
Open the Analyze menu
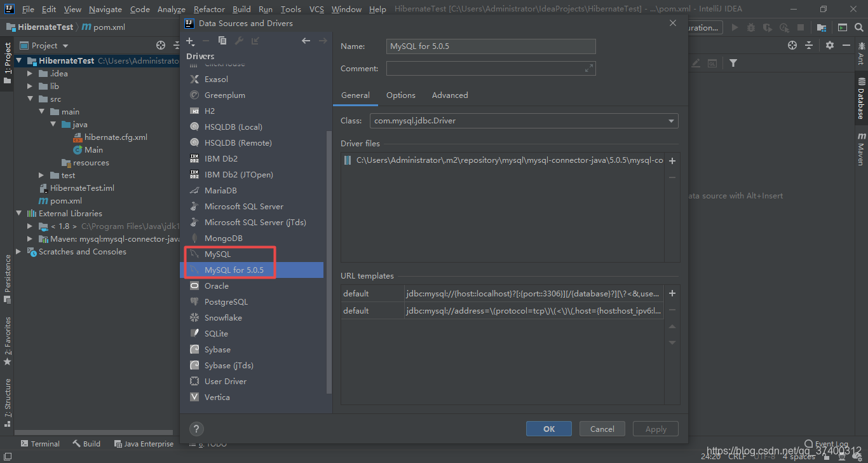click(x=171, y=10)
